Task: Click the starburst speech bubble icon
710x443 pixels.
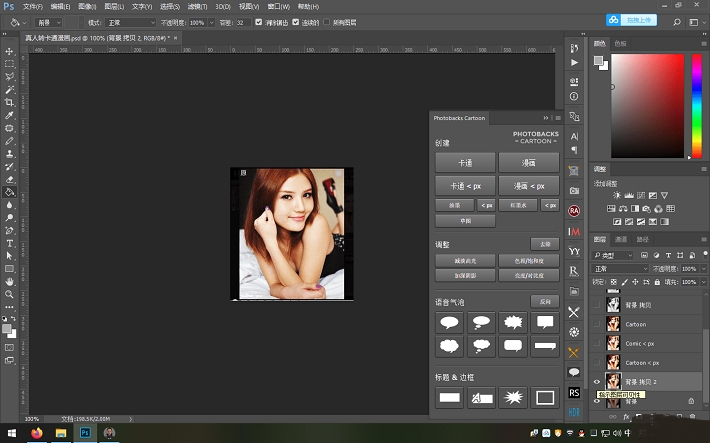Action: [x=513, y=322]
